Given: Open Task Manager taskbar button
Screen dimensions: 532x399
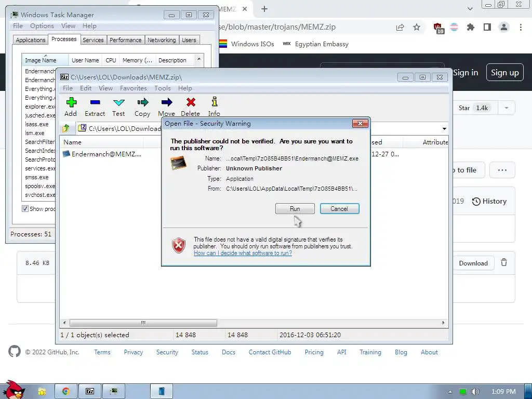Looking at the screenshot, I should (114, 392).
